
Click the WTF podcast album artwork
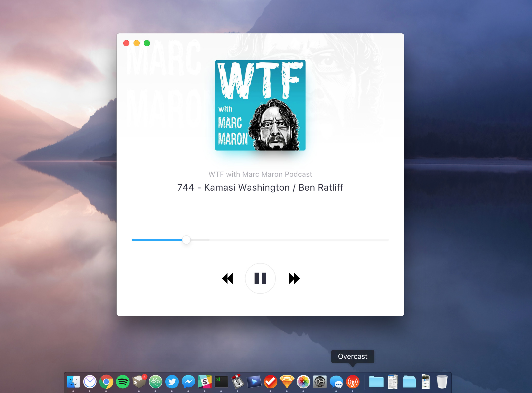[x=260, y=105]
